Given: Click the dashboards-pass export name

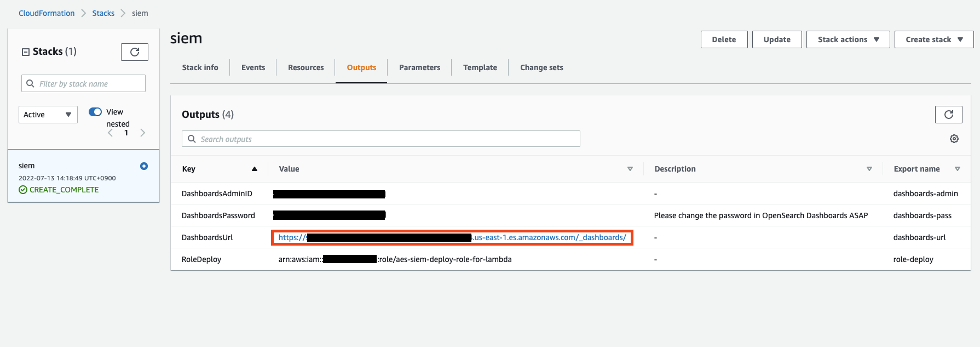Looking at the screenshot, I should 923,215.
